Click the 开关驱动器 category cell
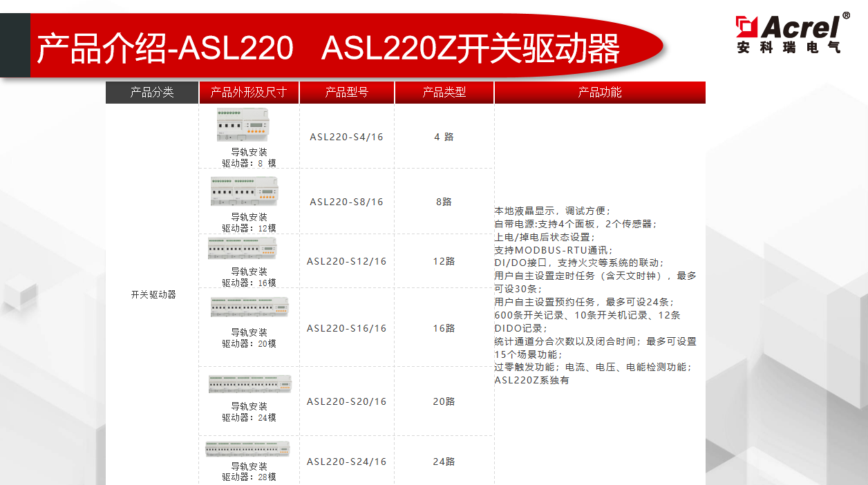 point(153,294)
